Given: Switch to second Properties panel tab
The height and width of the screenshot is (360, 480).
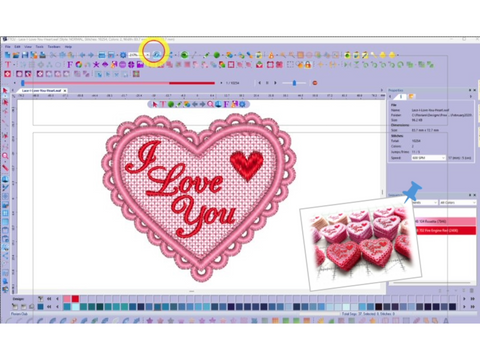Looking at the screenshot, I should point(411,97).
